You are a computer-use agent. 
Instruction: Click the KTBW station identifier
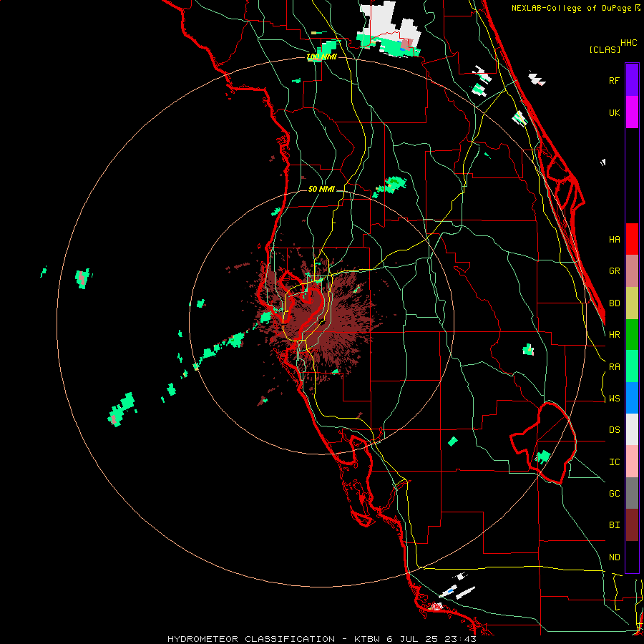pyautogui.click(x=367, y=639)
